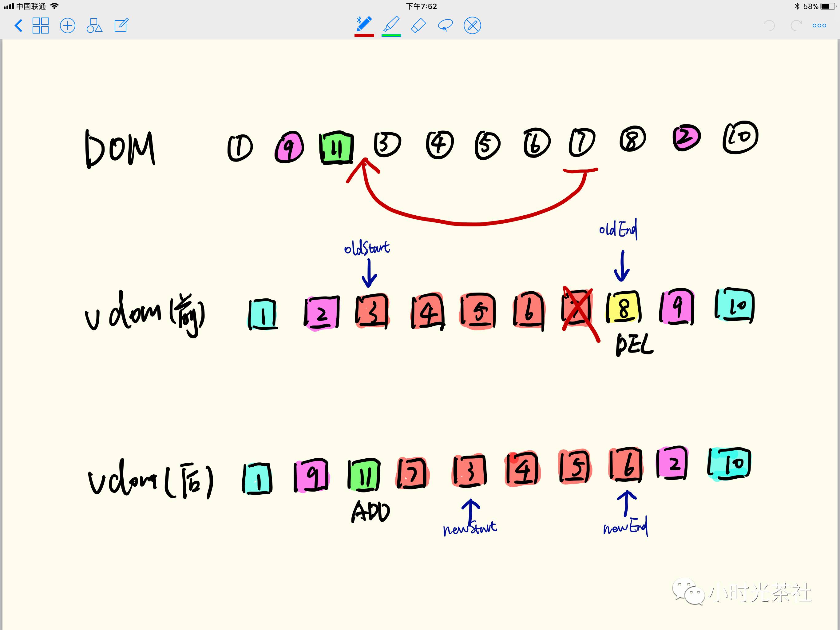Open the edit note pencil-square icon
840x630 pixels.
point(121,26)
